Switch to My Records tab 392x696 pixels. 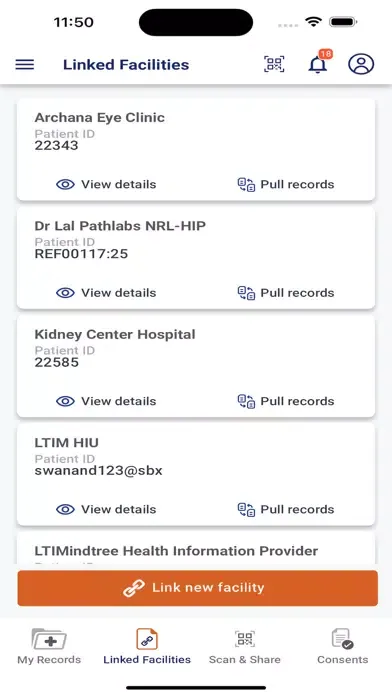click(49, 646)
